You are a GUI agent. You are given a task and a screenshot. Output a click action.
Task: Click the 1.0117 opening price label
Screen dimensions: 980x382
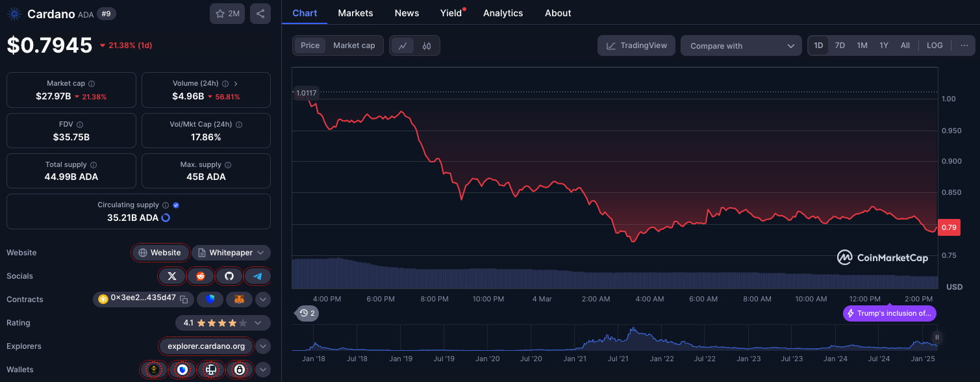pyautogui.click(x=306, y=93)
